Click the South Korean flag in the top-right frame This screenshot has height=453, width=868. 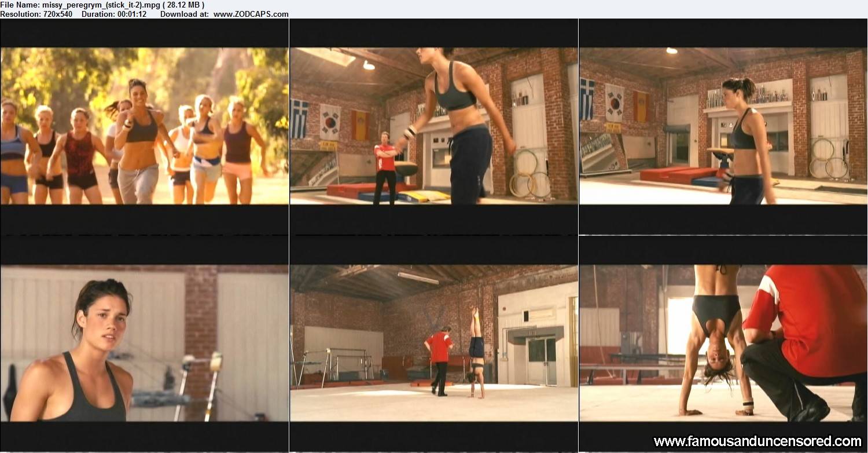(x=614, y=103)
